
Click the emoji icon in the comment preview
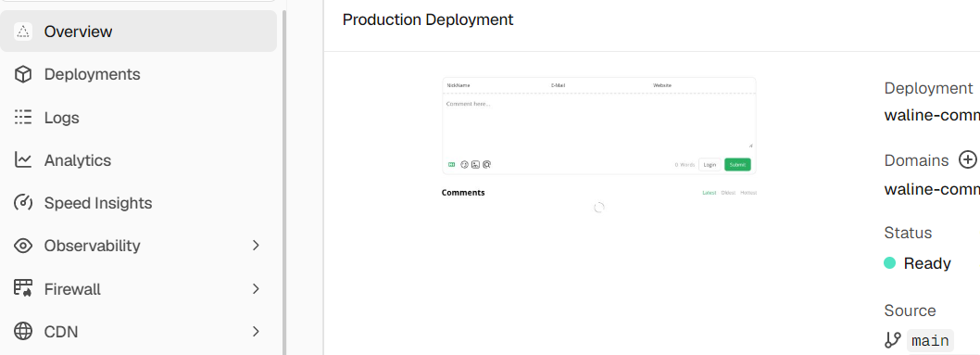click(464, 164)
